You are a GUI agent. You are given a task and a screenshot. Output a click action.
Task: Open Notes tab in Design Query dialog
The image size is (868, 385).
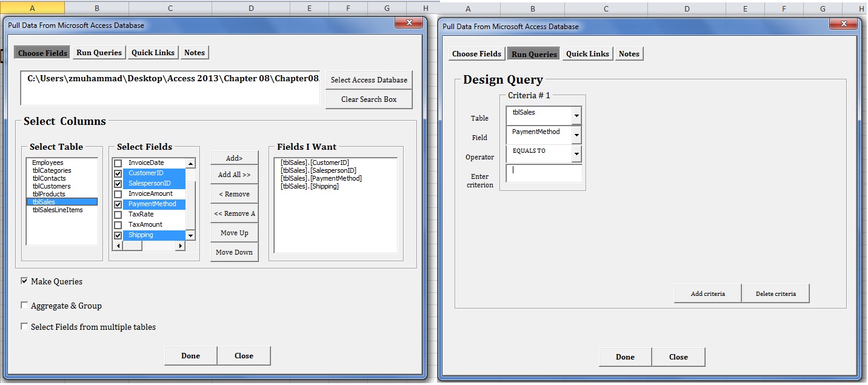coord(629,54)
